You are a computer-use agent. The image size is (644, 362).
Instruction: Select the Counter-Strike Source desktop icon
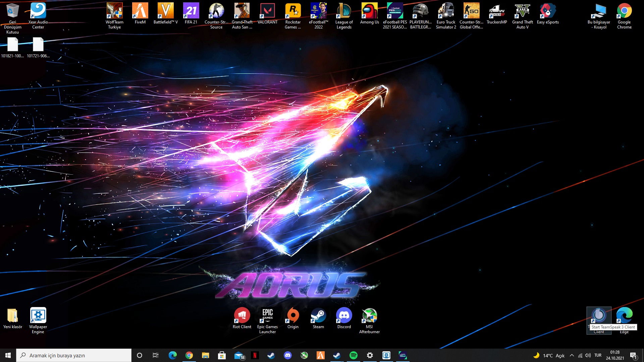(216, 15)
